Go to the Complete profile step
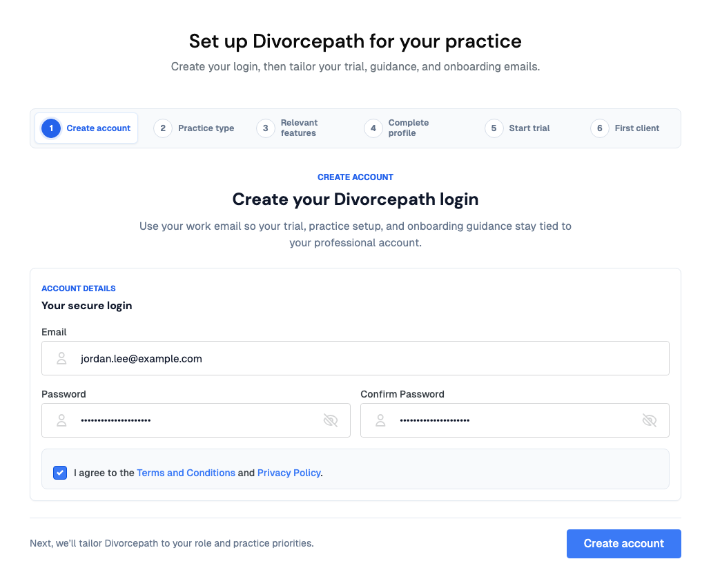Screen dimensions: 711x588 [x=397, y=128]
